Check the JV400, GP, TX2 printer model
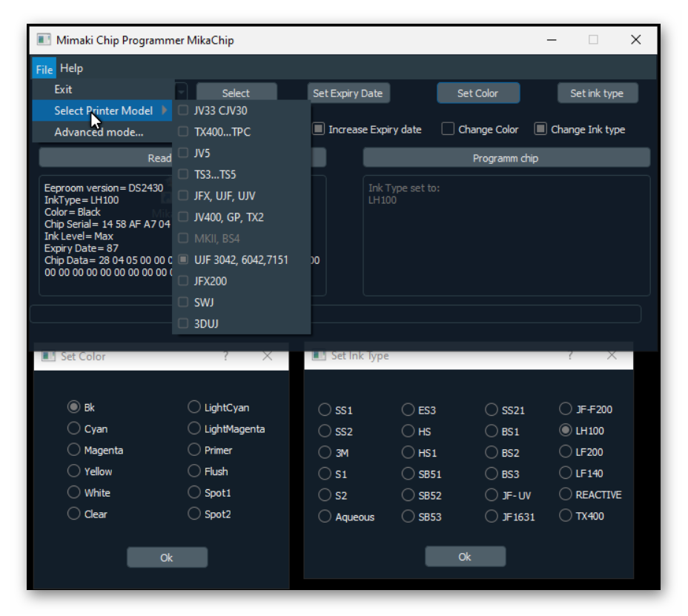Screen dimensions: 688x616 [183, 216]
